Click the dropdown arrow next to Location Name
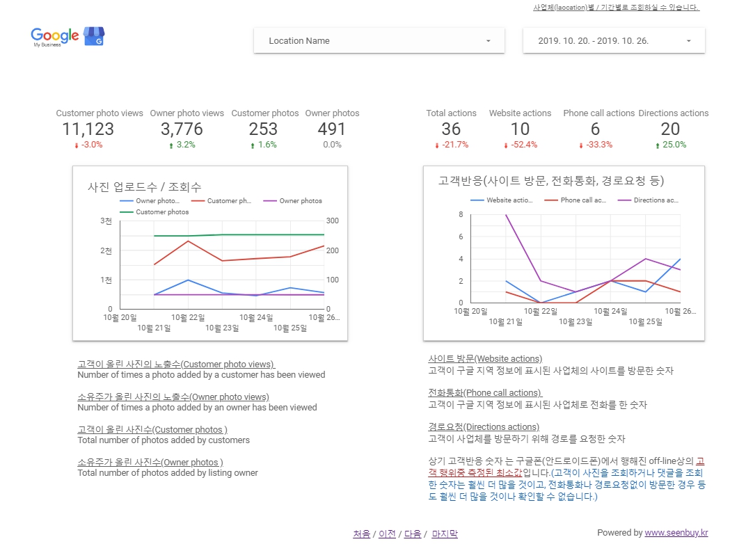The height and width of the screenshot is (560, 746). pos(488,40)
